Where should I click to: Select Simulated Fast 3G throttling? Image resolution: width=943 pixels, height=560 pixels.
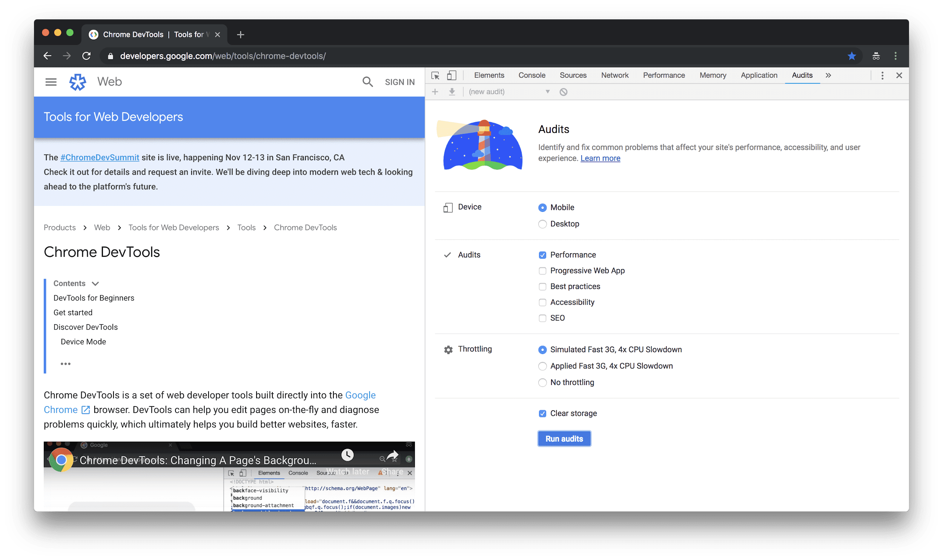pos(543,349)
